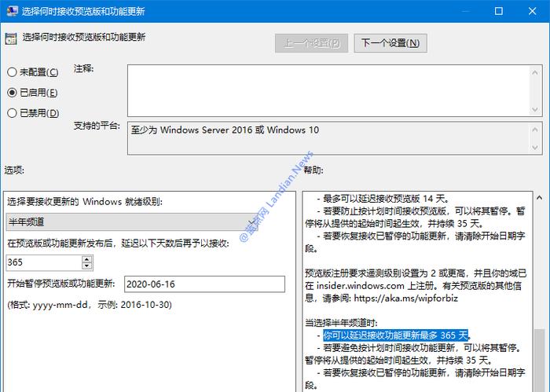Decrease the deferral days with the down spinner
The height and width of the screenshot is (392, 550).
click(x=86, y=266)
